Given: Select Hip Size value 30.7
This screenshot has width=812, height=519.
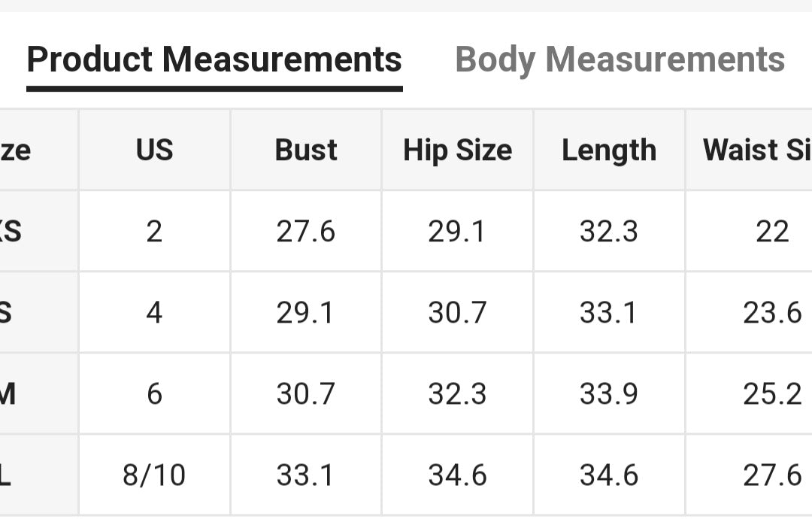Looking at the screenshot, I should click(457, 313).
